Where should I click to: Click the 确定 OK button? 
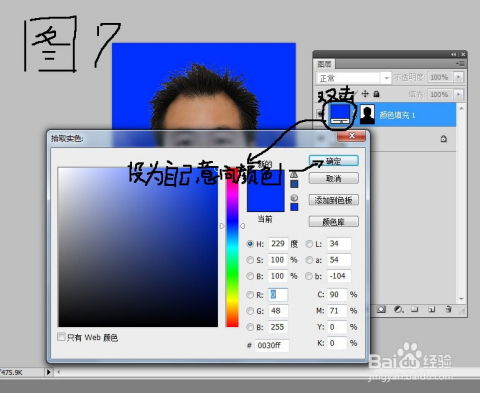334,161
